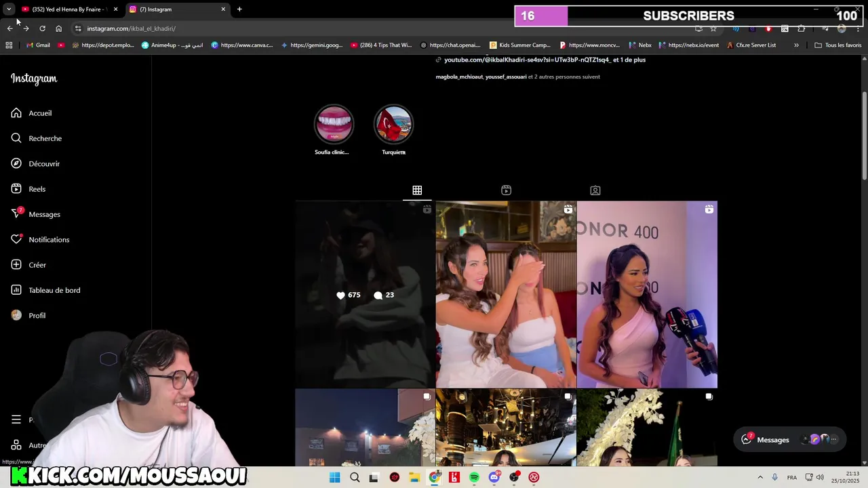The width and height of the screenshot is (868, 488).
Task: View site information icon in address bar
Action: coord(78,28)
